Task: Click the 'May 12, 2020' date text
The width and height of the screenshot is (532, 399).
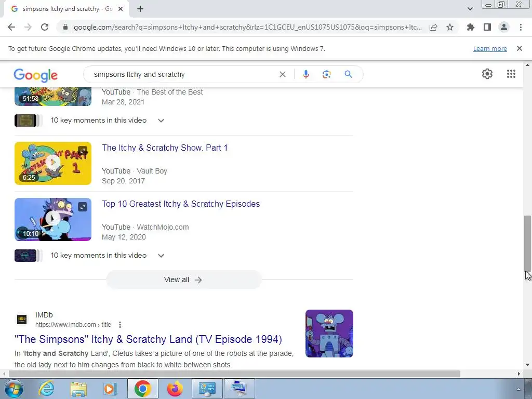Action: pyautogui.click(x=124, y=237)
